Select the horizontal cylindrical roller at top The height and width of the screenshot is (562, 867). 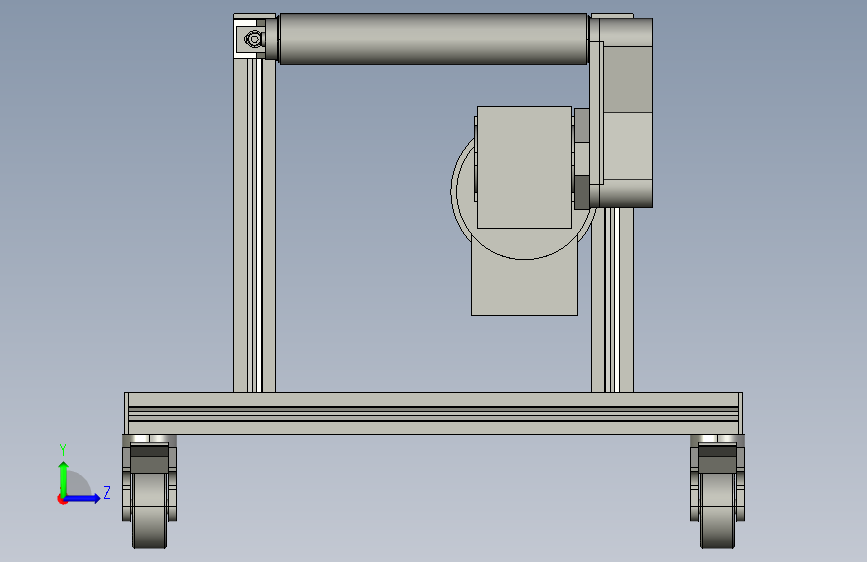tap(433, 39)
